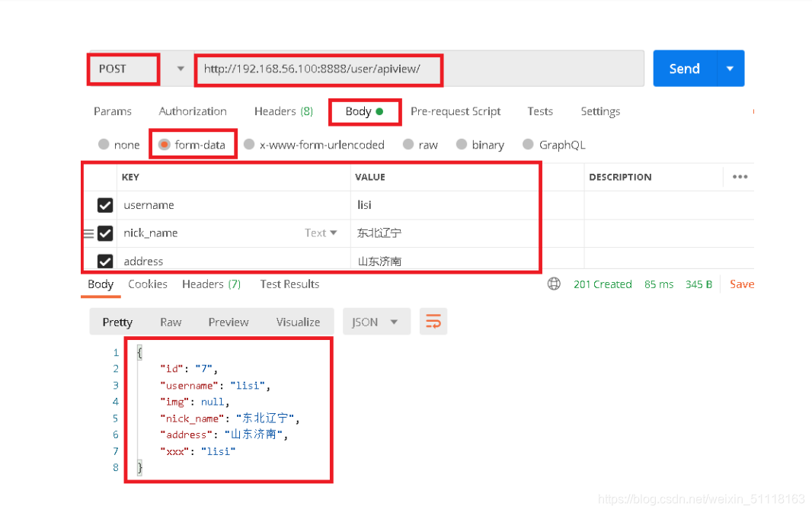Open the response Headers (7) tab
Viewport: 812px width, 513px height.
point(211,284)
